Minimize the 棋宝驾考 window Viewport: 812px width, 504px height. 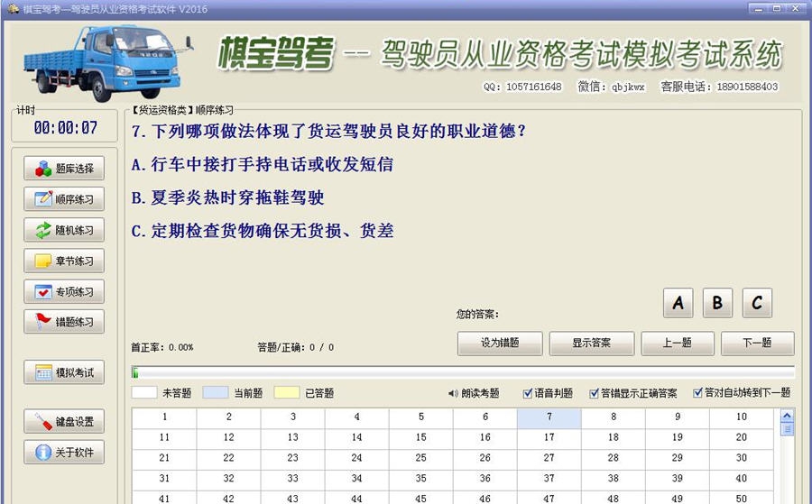click(x=758, y=8)
